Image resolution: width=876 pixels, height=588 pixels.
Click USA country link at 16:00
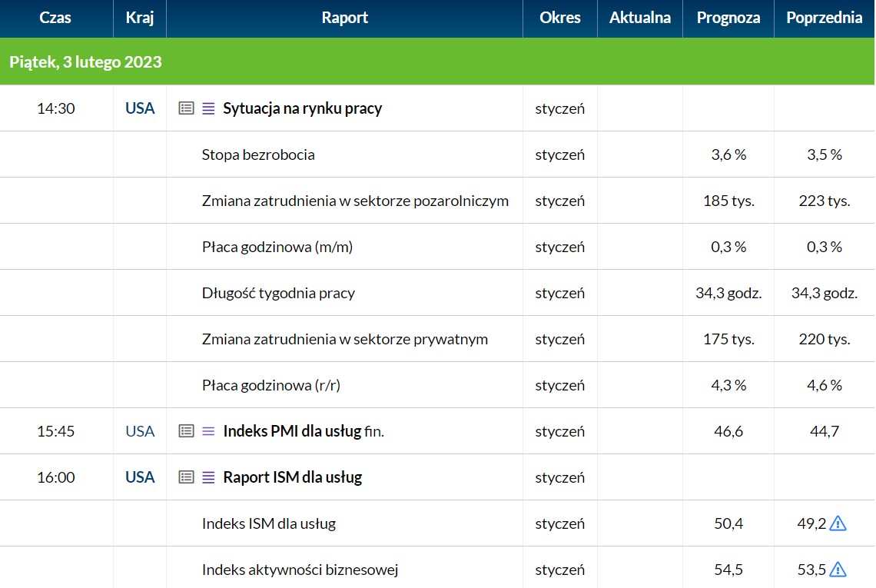click(140, 477)
